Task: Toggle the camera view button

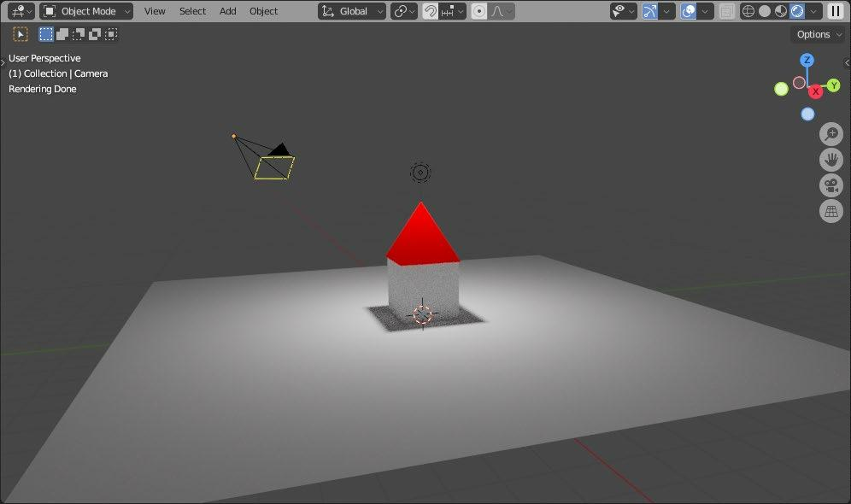Action: tap(830, 185)
